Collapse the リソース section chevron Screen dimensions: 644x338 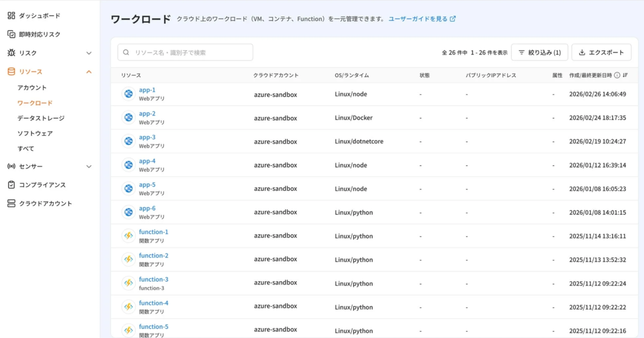click(x=89, y=72)
